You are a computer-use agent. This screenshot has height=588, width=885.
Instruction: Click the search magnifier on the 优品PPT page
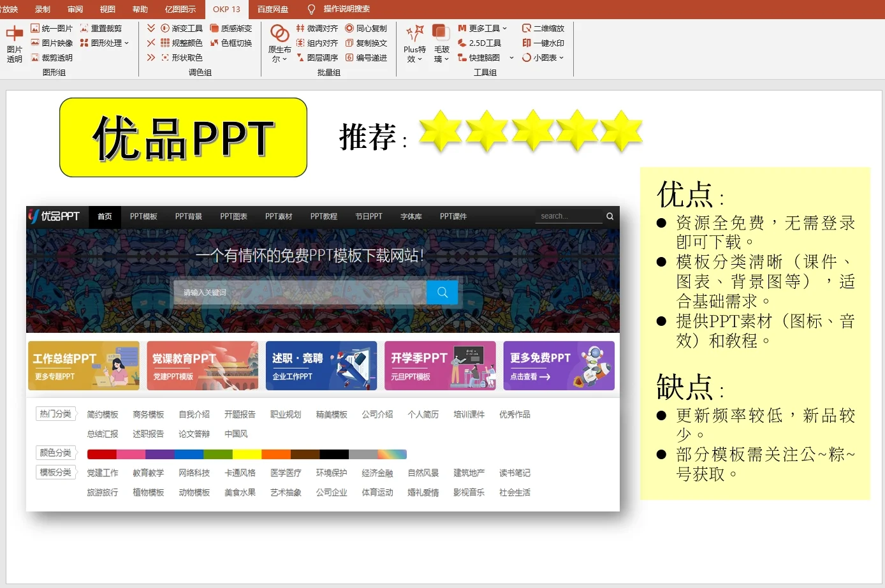coord(609,216)
